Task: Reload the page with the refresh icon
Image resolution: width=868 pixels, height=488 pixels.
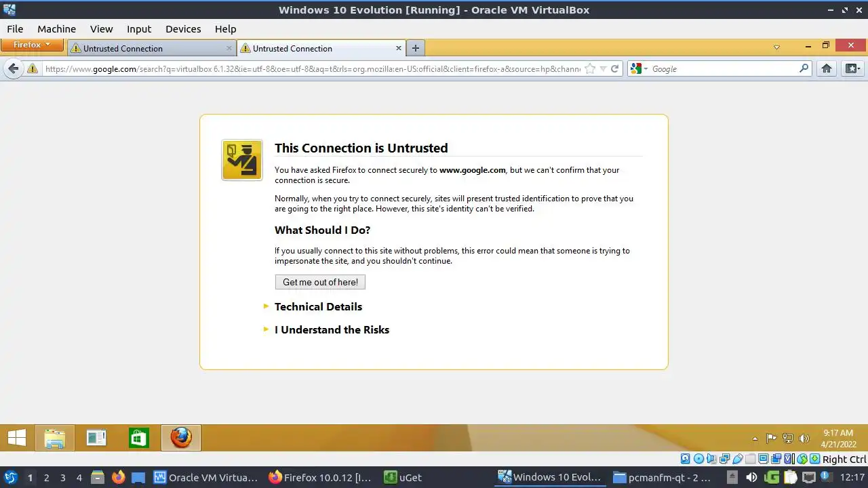Action: (x=615, y=68)
